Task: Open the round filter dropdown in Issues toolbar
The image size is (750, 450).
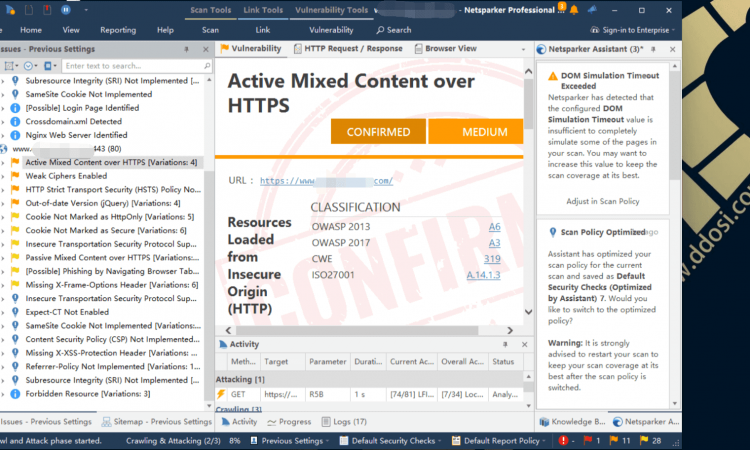Action: pyautogui.click(x=30, y=66)
